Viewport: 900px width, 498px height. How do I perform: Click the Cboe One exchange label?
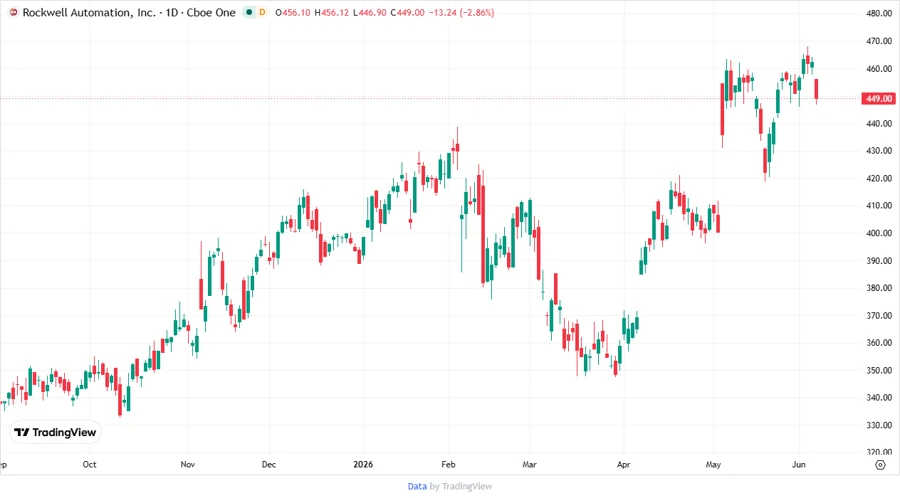point(211,13)
